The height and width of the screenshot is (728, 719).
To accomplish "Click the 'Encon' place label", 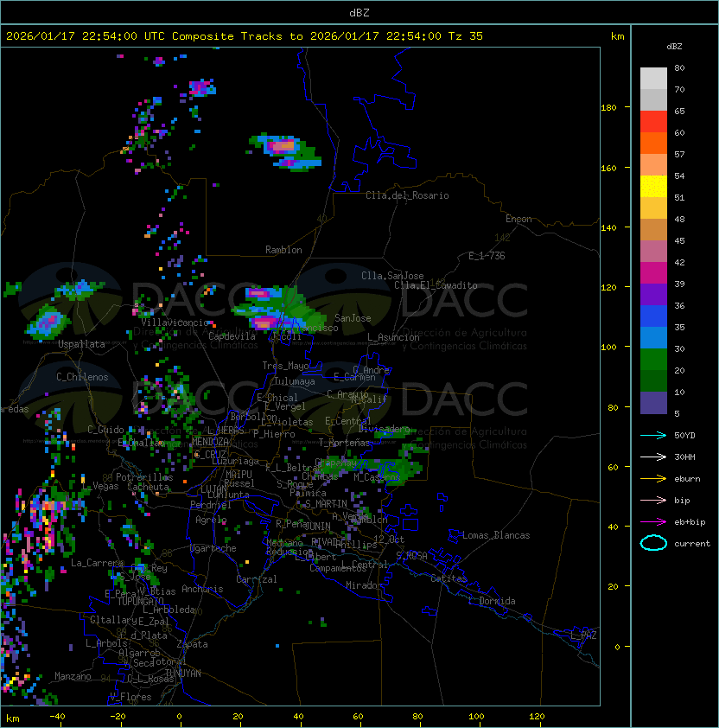I will (519, 219).
